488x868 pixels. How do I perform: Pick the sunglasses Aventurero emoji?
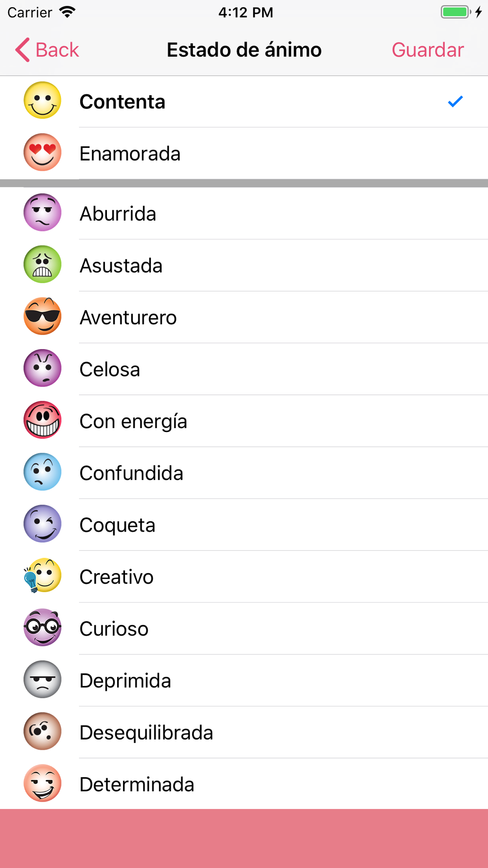pyautogui.click(x=42, y=316)
